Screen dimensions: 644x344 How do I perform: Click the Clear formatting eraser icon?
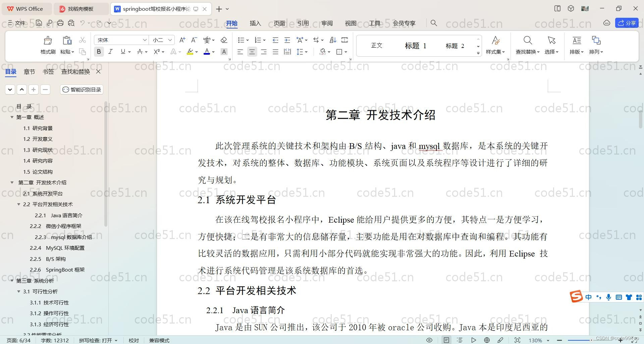pos(224,40)
